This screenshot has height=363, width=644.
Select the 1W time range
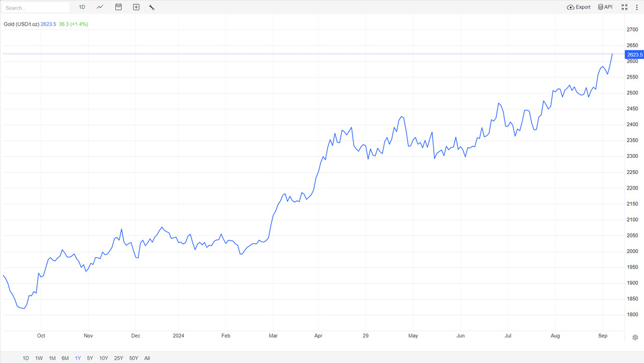(x=39, y=358)
